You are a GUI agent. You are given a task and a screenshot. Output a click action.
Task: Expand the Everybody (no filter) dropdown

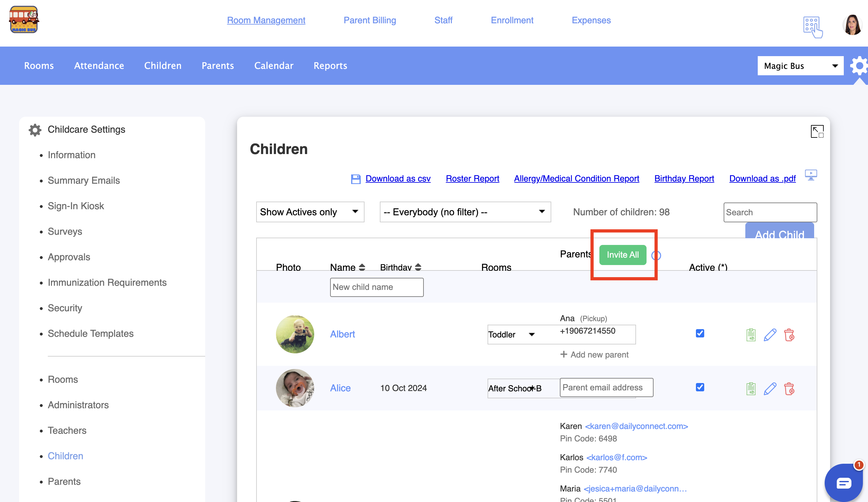pos(465,212)
